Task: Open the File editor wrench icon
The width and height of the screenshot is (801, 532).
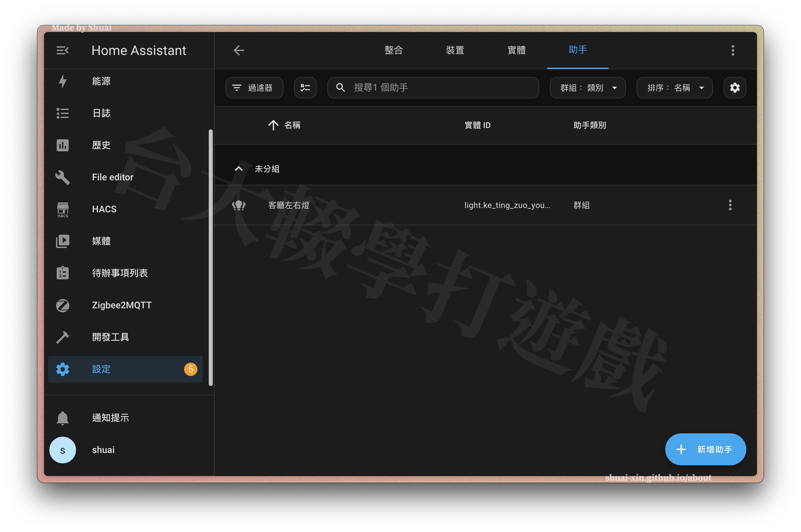Action: 62,177
